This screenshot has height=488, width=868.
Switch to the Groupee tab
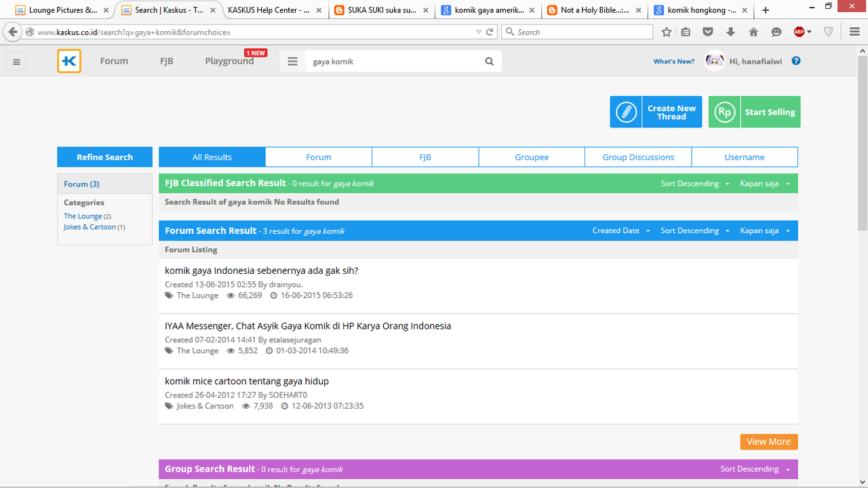point(532,157)
